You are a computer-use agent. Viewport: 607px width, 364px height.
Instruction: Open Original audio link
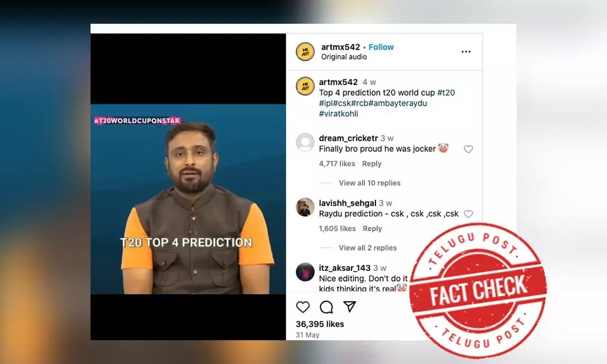click(344, 57)
